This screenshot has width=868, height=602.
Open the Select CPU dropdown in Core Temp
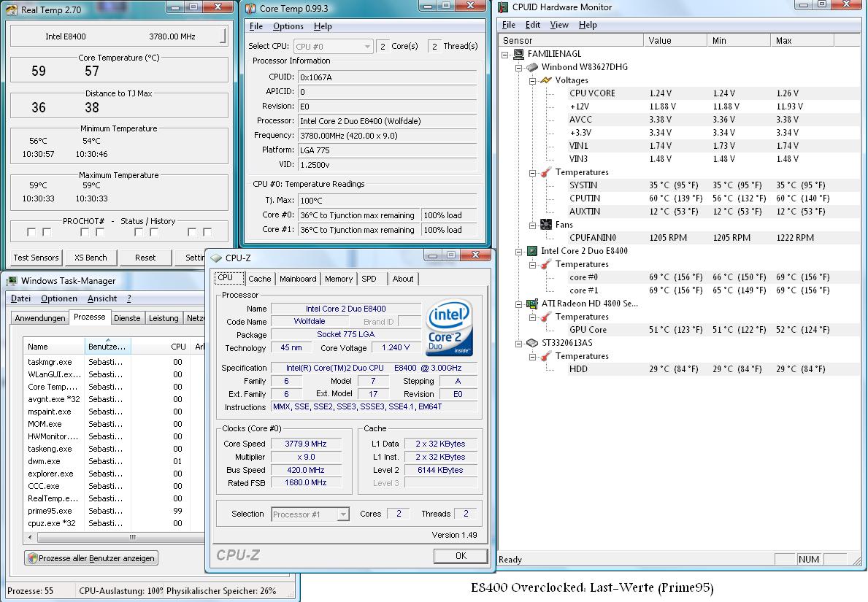coord(333,47)
